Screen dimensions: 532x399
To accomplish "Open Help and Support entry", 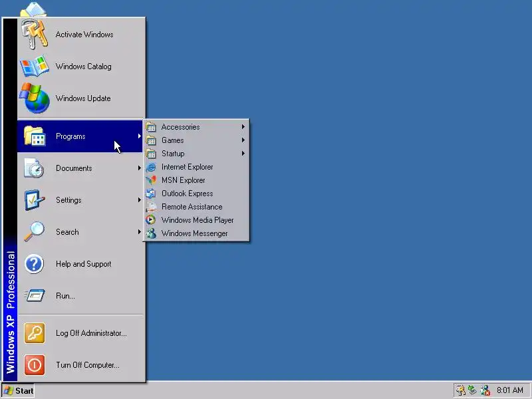I will tap(80, 263).
